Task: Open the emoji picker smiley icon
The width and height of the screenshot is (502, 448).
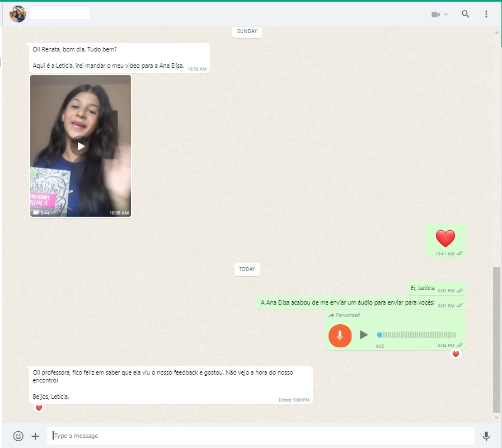Action: click(x=18, y=436)
